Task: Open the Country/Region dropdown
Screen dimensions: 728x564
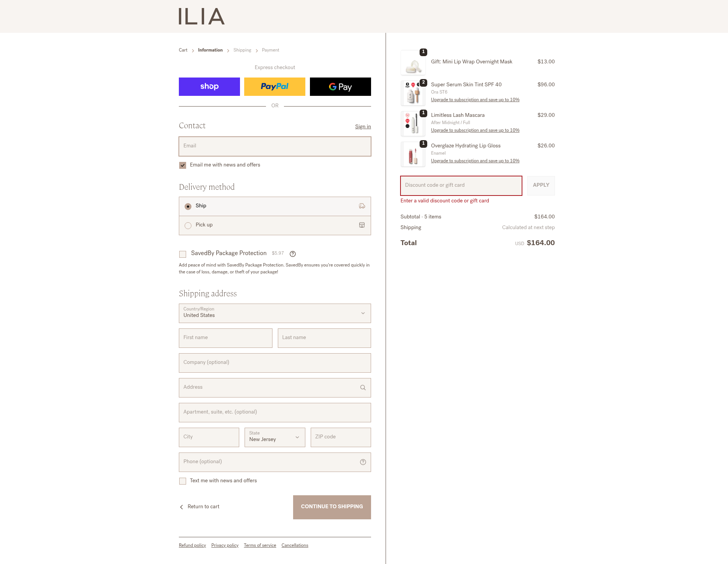Action: [x=275, y=313]
